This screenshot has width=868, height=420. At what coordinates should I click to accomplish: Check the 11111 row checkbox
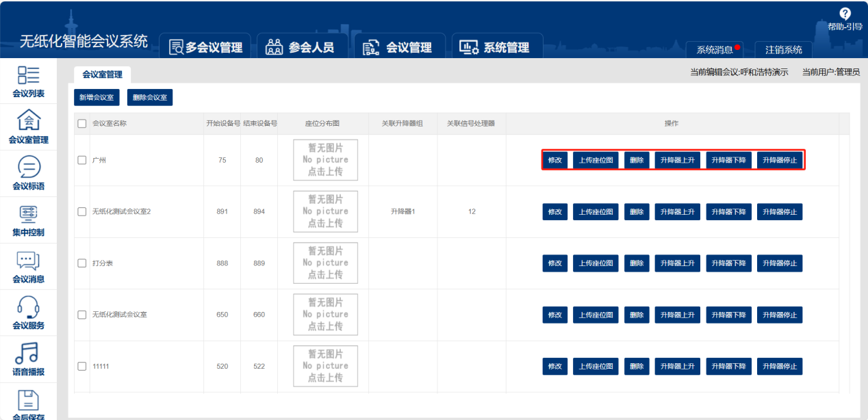(82, 366)
